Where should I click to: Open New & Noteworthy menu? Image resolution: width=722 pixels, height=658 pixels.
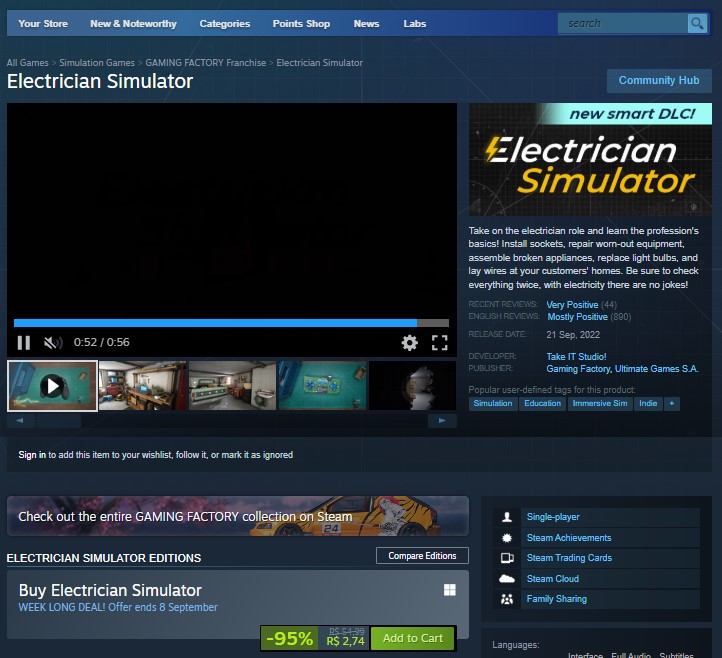pos(134,23)
